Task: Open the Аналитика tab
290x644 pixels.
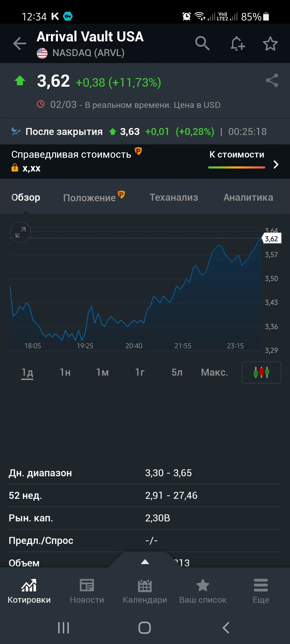Action: click(x=248, y=197)
